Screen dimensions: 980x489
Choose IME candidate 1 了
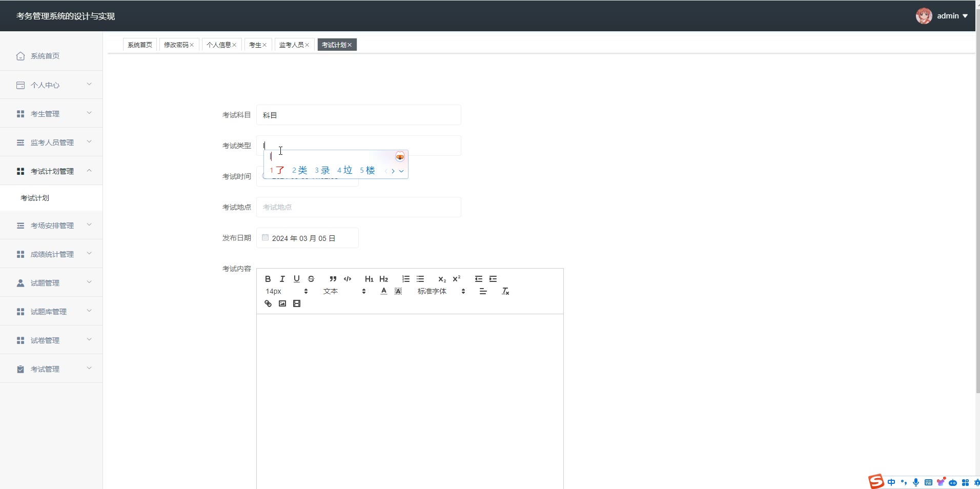pos(277,170)
